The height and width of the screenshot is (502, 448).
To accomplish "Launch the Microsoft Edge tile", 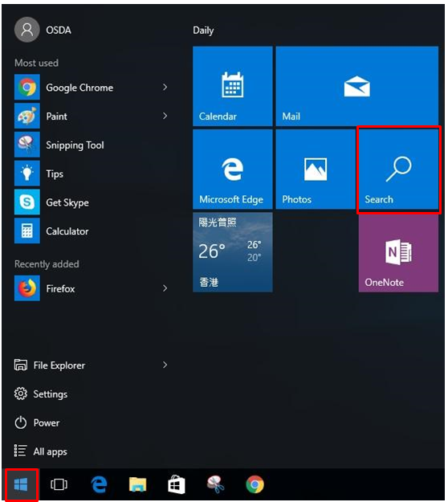I will 233,169.
